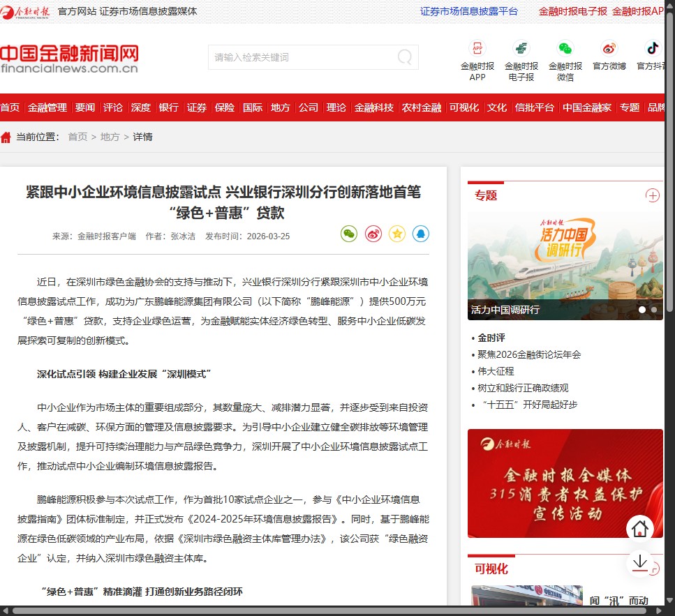Open 地方 navigation item in red bar
This screenshot has width=675, height=616.
(x=280, y=107)
